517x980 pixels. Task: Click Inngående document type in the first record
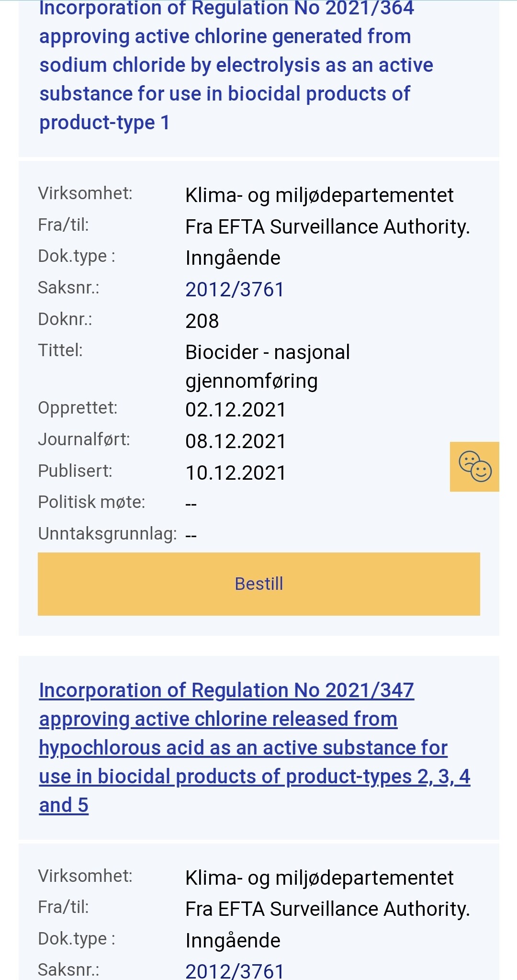click(233, 258)
